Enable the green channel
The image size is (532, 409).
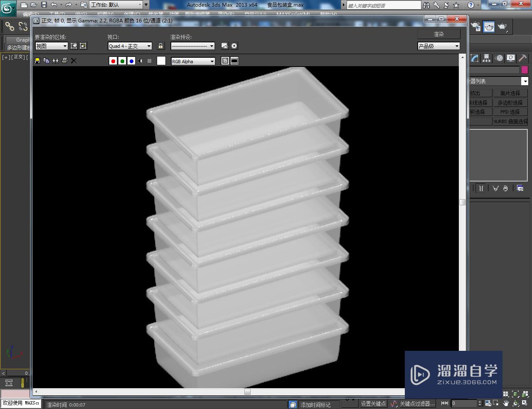point(122,61)
